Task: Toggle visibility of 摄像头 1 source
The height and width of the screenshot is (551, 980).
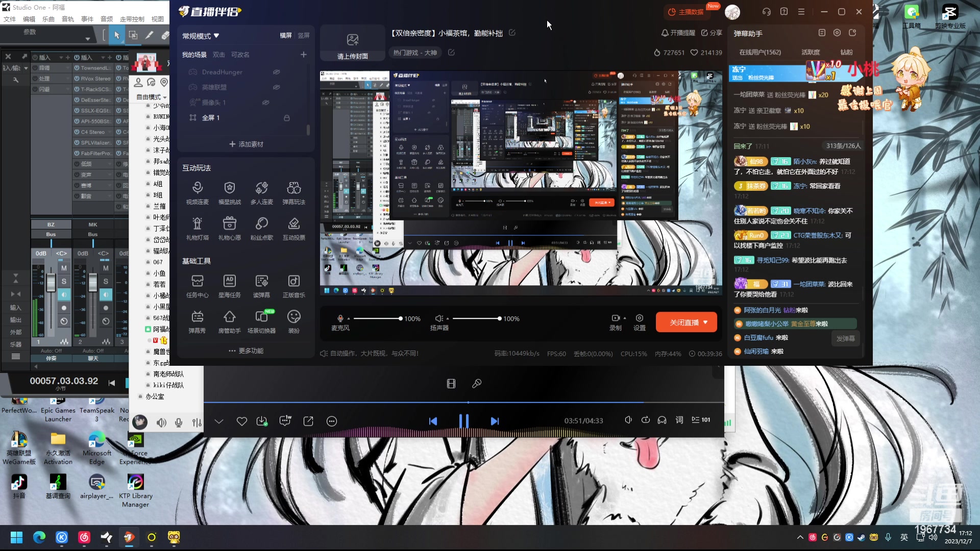Action: [265, 103]
